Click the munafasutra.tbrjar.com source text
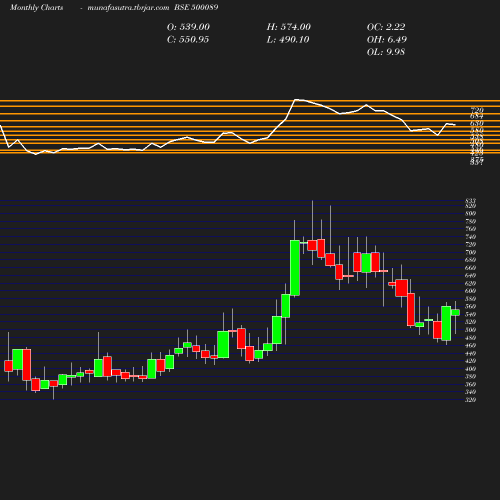The width and height of the screenshot is (500, 500). coord(128,8)
